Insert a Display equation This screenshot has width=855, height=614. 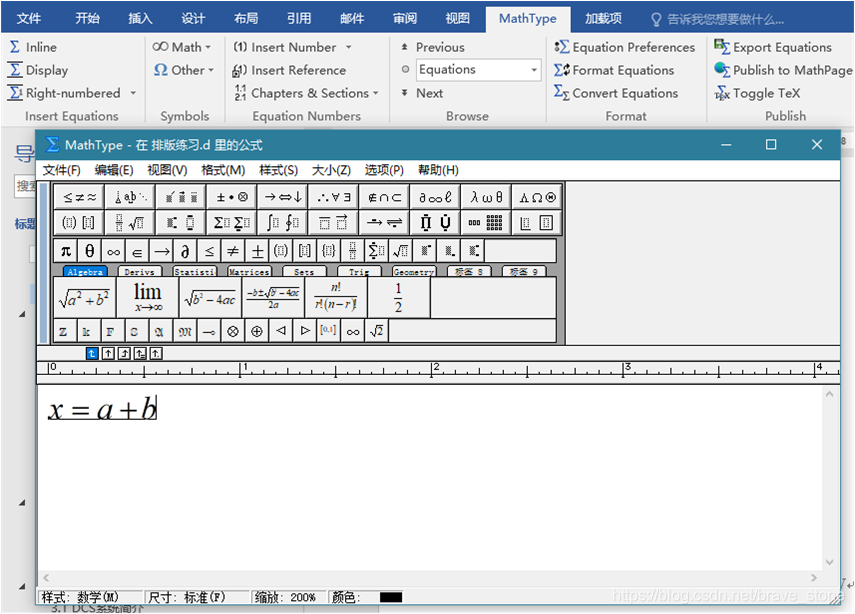tap(38, 70)
